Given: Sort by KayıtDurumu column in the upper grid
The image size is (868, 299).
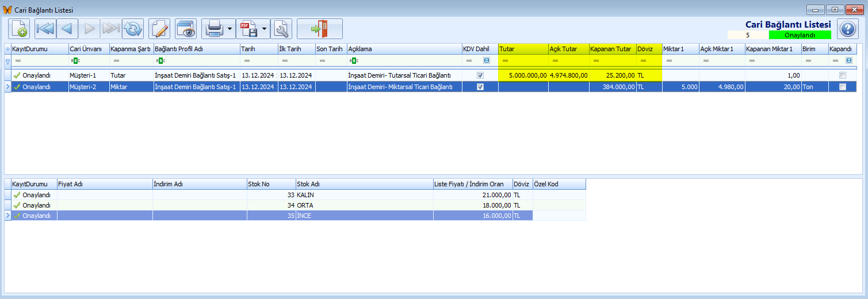Looking at the screenshot, I should [40, 49].
